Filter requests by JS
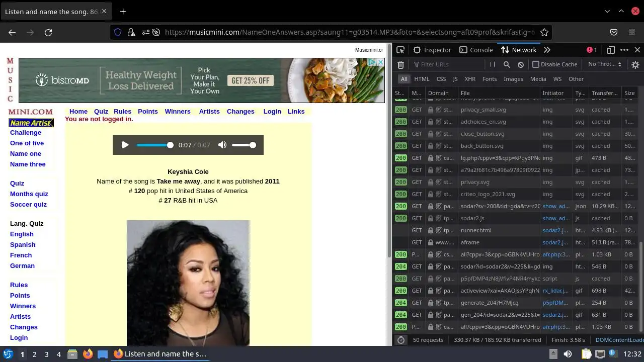 [455, 79]
